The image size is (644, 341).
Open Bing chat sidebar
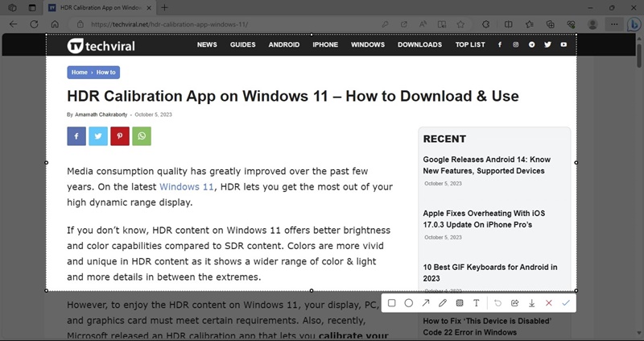(634, 24)
